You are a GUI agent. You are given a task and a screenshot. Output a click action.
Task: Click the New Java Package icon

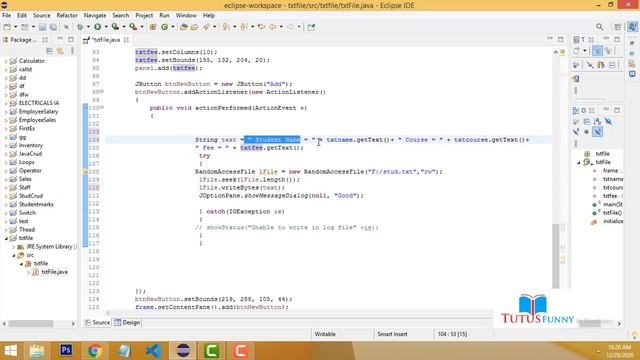(153, 27)
